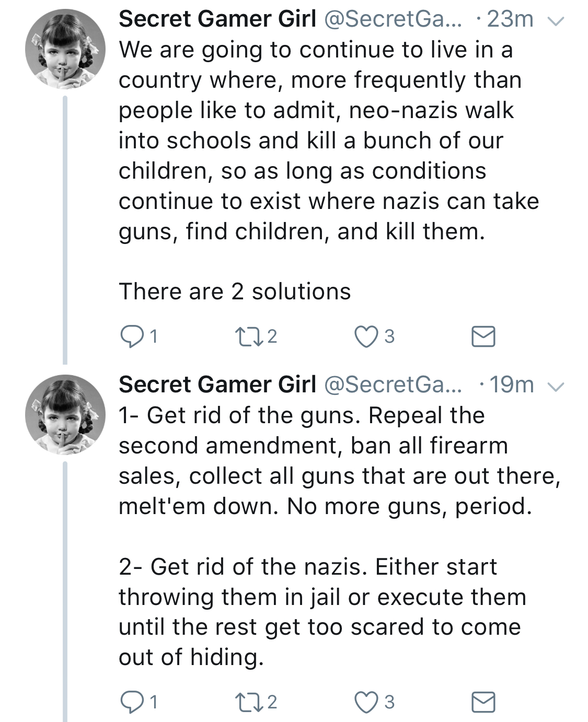588x722 pixels.
Task: Send the 19m tweet via envelope icon
Action: pos(483,702)
